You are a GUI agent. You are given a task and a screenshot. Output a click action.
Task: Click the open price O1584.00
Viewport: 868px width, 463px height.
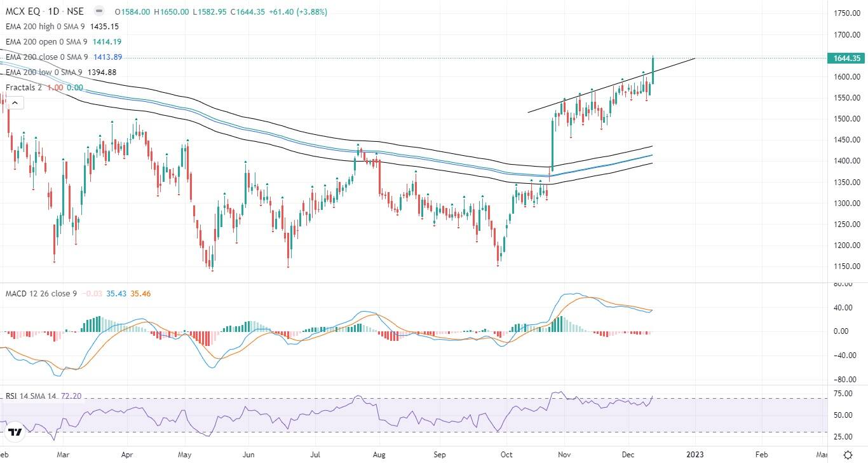[x=133, y=11]
